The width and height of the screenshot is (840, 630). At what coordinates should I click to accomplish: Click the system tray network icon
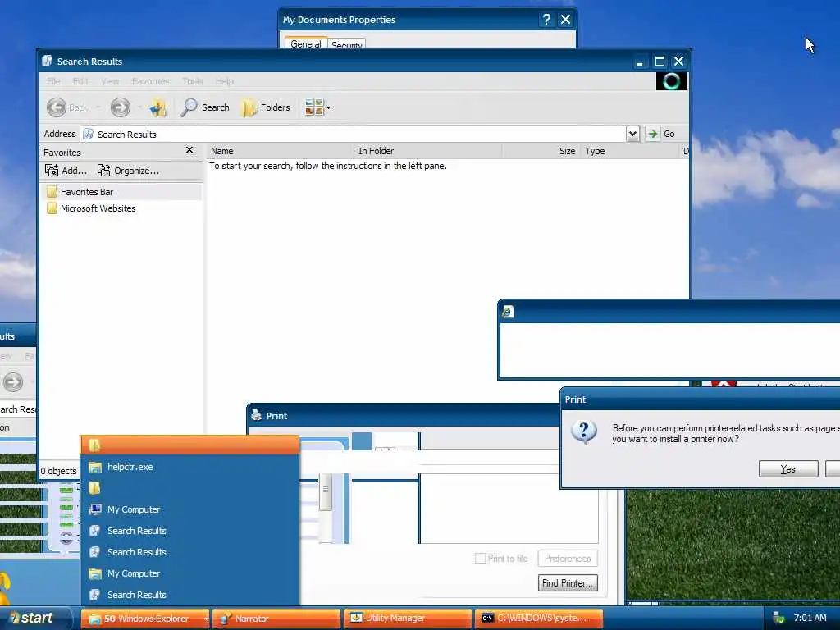[x=778, y=619]
